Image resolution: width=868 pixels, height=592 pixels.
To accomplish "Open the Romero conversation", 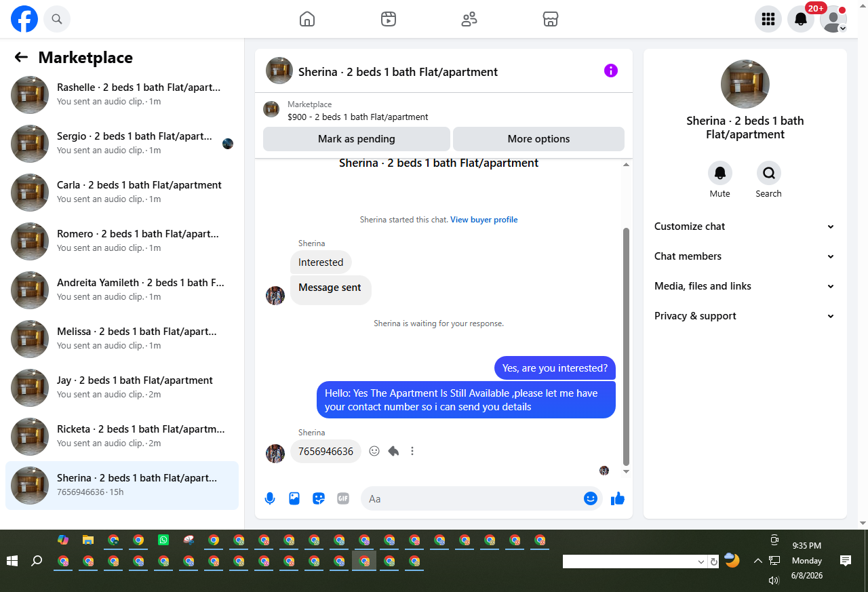I will (122, 241).
